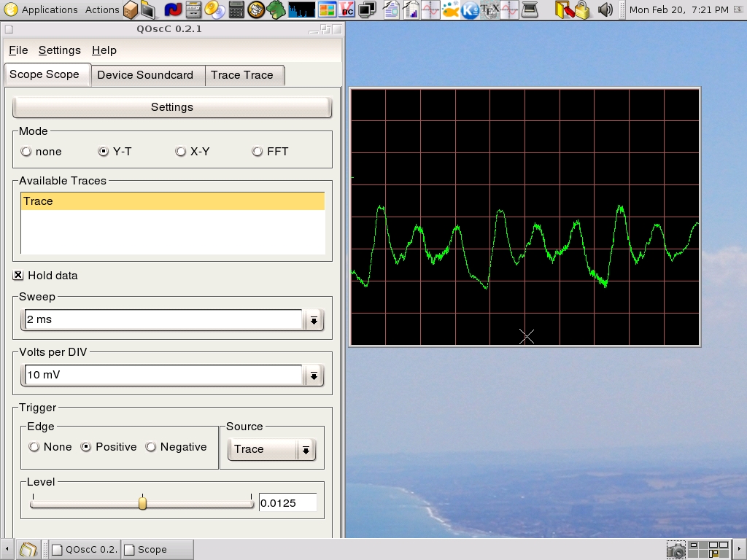747x560 pixels.
Task: Set trigger edge to Positive
Action: click(x=86, y=447)
